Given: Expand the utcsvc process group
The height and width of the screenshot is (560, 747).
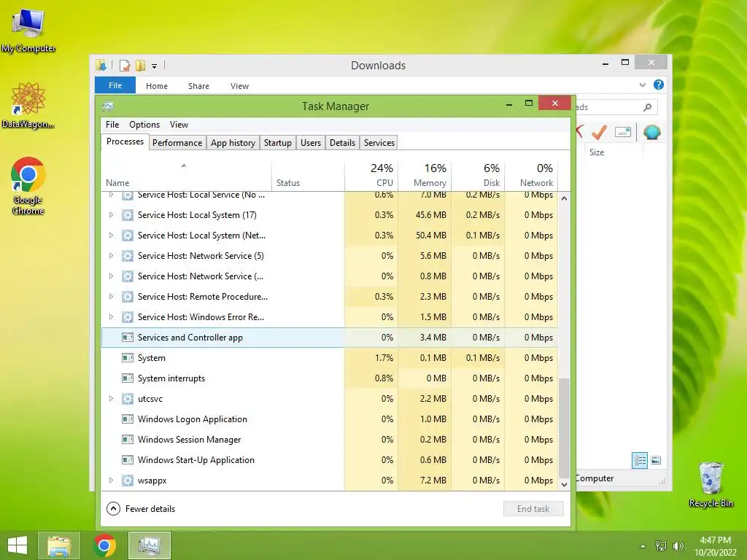Looking at the screenshot, I should tap(111, 399).
